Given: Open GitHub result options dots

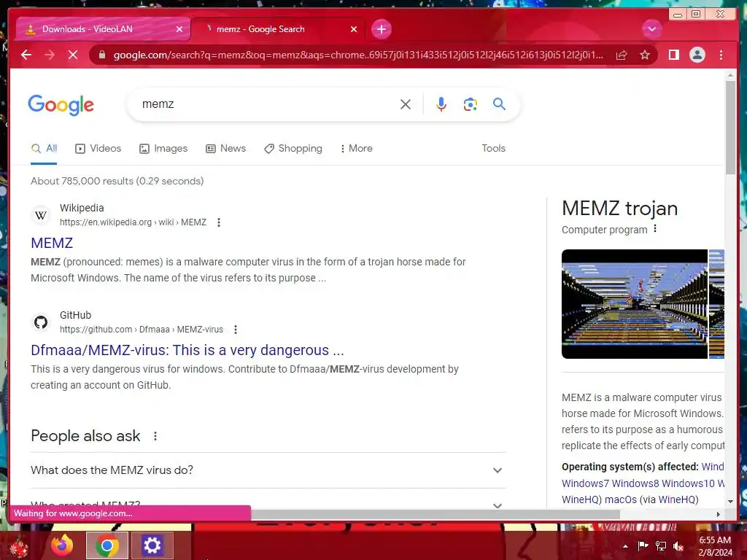Looking at the screenshot, I should (x=236, y=330).
